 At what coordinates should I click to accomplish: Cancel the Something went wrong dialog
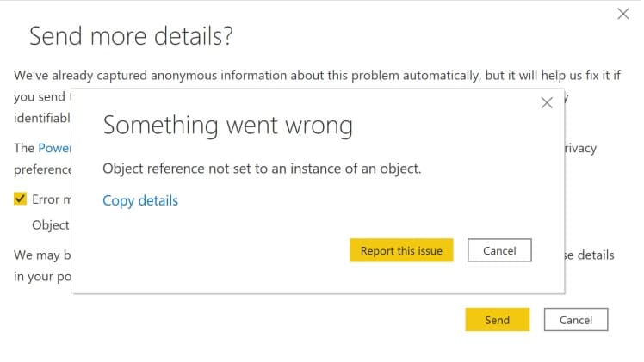click(499, 250)
